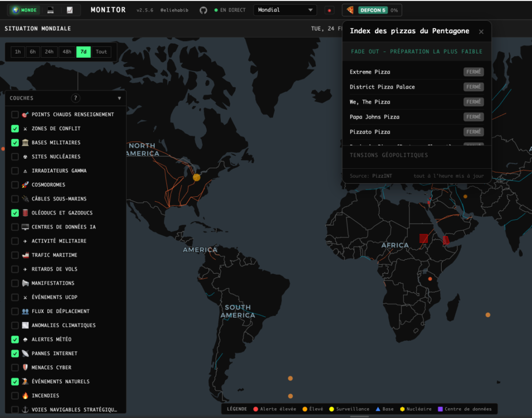Switch to the computer view icon
532x418 pixels.
pos(50,10)
